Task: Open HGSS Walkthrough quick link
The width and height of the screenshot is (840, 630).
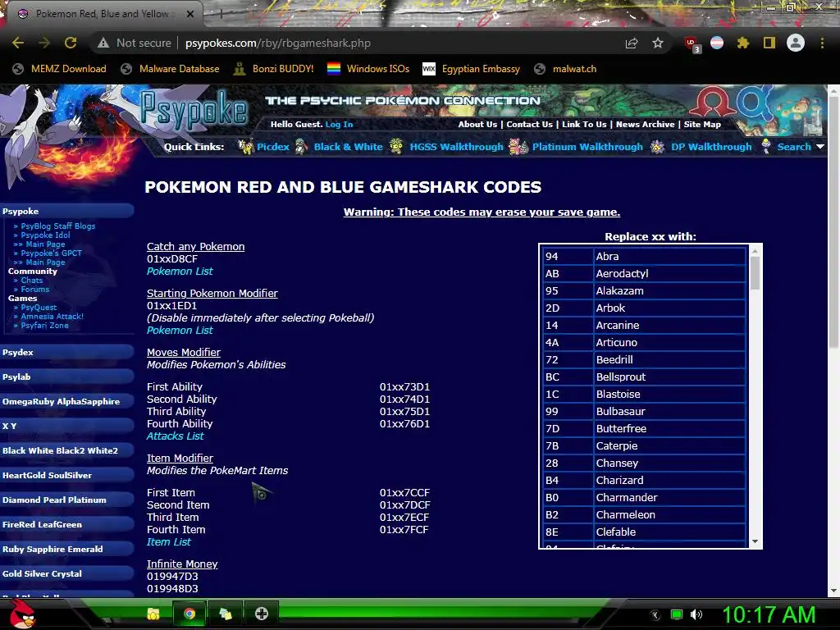Action: tap(456, 147)
